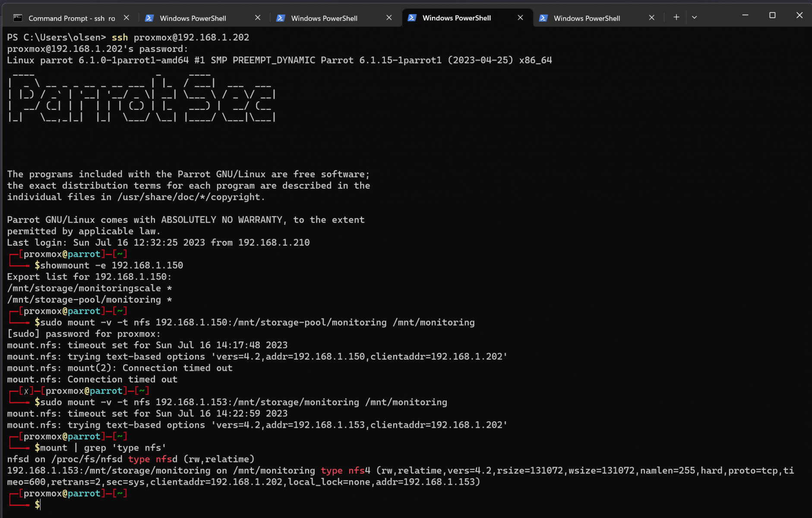Click the sudo mount 192.168.1.153 command line
Screen dimensions: 812x518
[x=244, y=402]
